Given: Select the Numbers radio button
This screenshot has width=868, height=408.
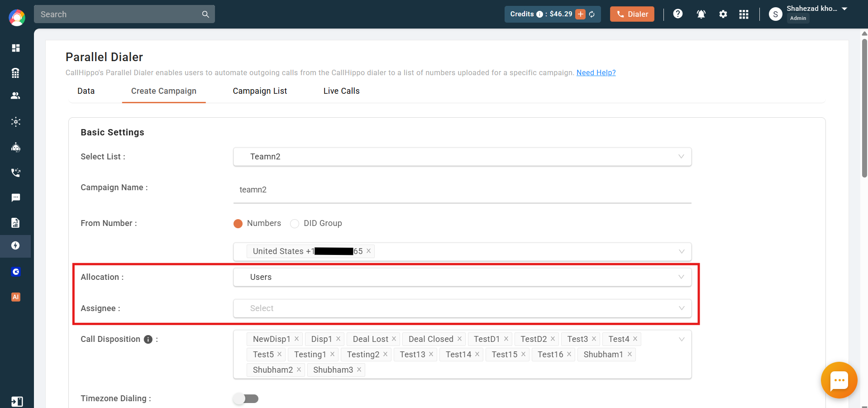Looking at the screenshot, I should [x=238, y=224].
